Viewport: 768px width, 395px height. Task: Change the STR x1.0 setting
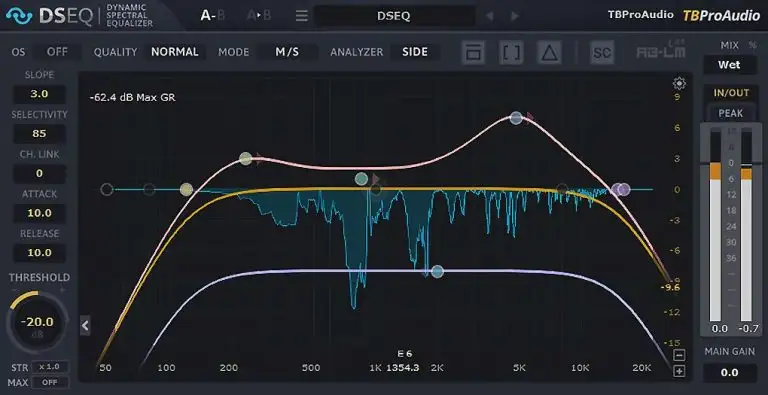click(x=50, y=367)
